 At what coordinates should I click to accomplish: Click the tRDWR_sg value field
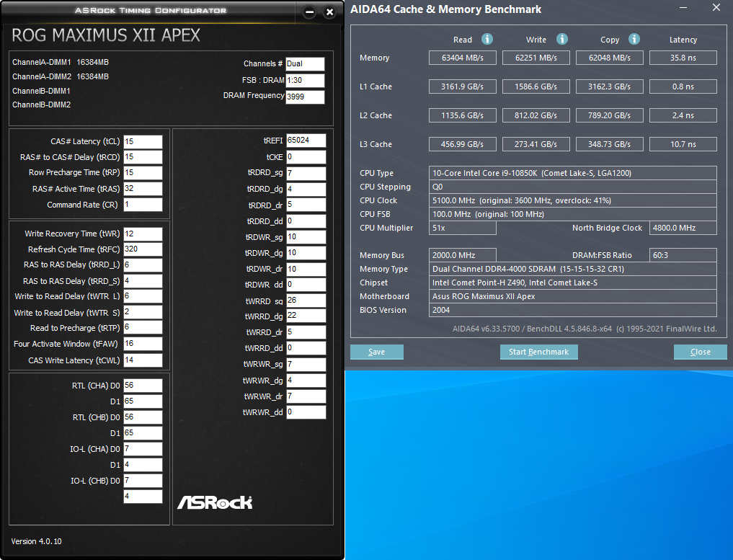[x=306, y=237]
